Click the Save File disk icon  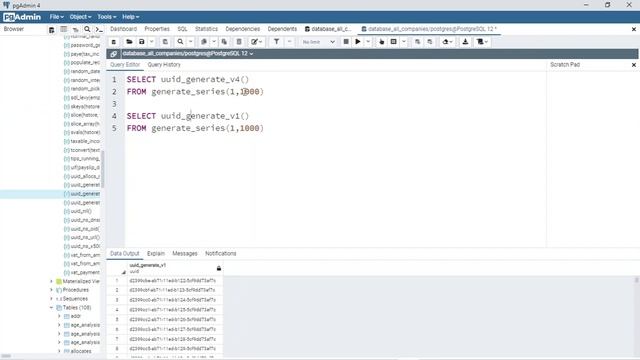[x=142, y=42]
